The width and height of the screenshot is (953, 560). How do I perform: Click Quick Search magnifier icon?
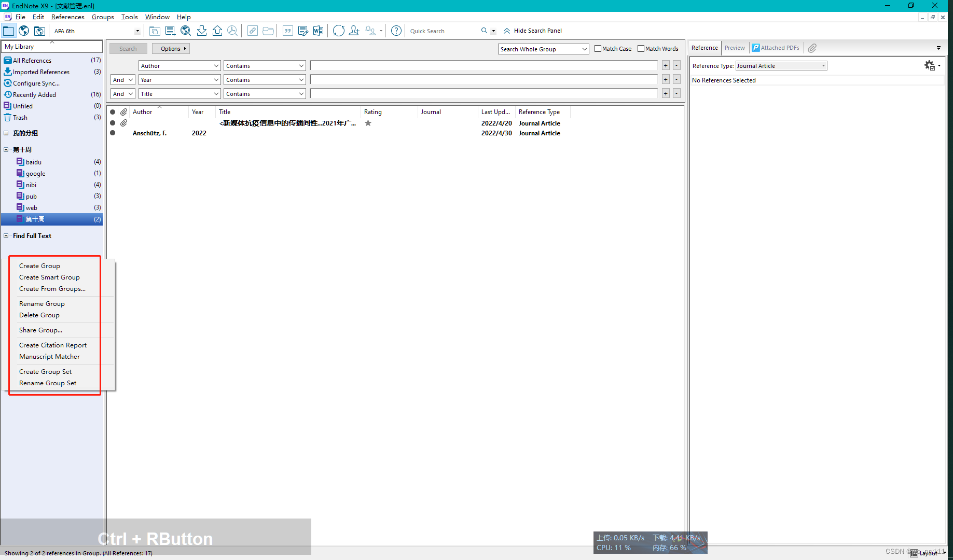point(484,31)
